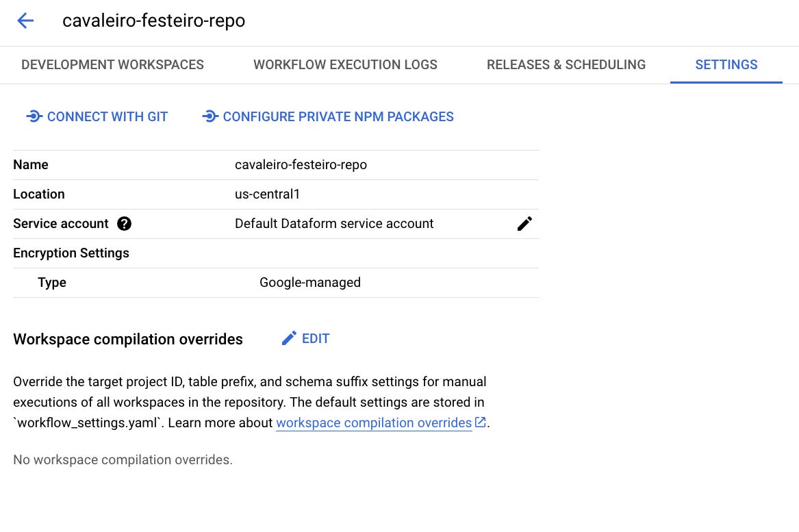Click the git connector icon beside Connect with Git
This screenshot has height=532, width=799.
click(34, 116)
